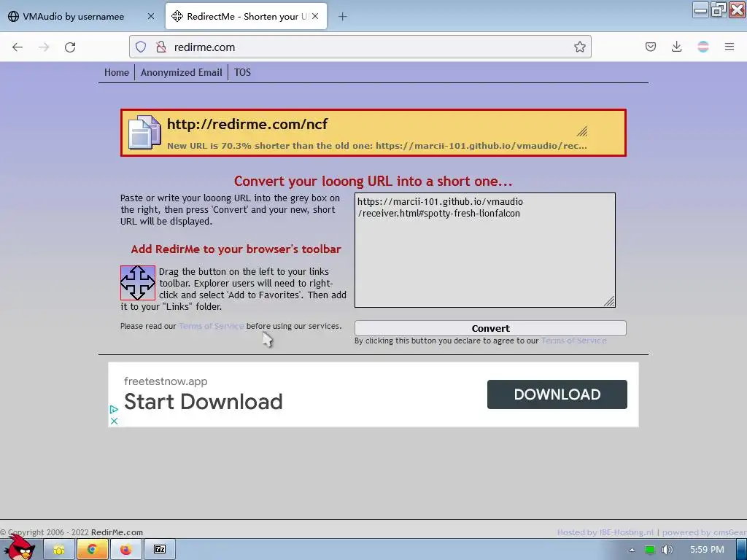Go back with the browser back arrow
747x560 pixels.
[x=18, y=47]
